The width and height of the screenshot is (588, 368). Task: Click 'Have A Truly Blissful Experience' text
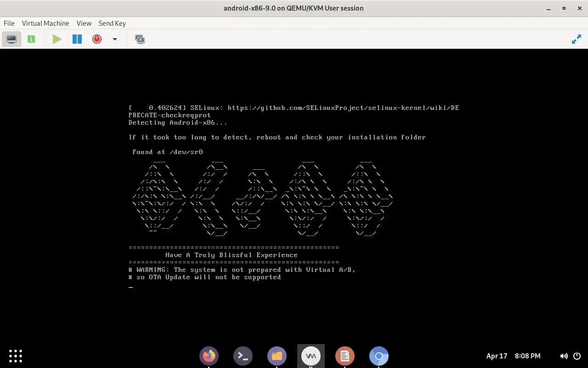232,255
